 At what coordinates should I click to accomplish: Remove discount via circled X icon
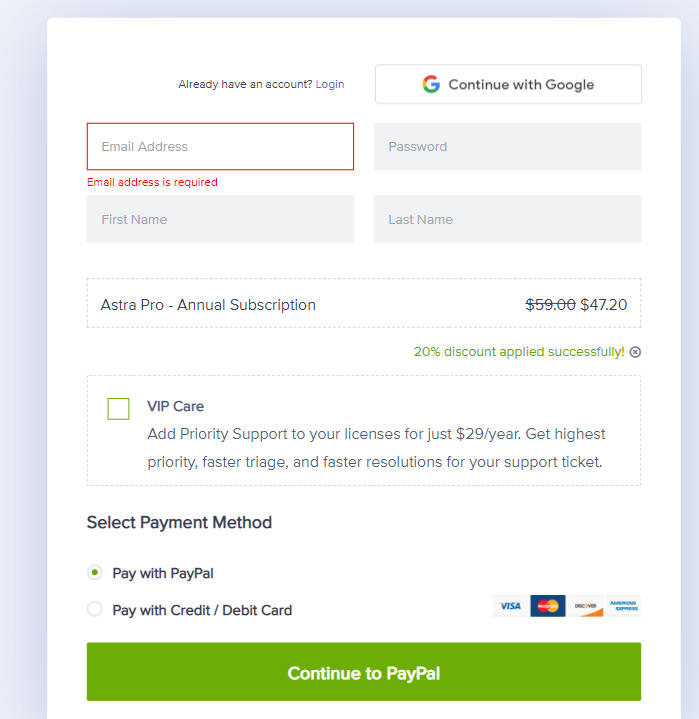(635, 352)
